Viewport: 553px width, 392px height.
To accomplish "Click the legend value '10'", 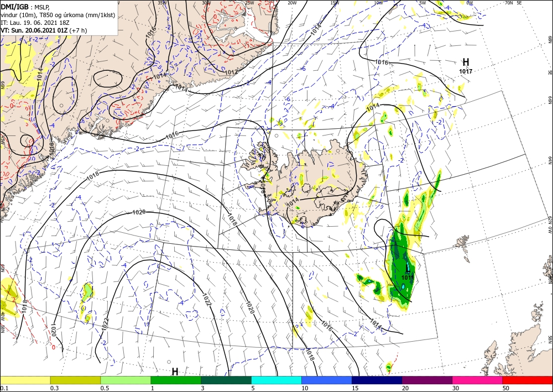I will (305, 389).
